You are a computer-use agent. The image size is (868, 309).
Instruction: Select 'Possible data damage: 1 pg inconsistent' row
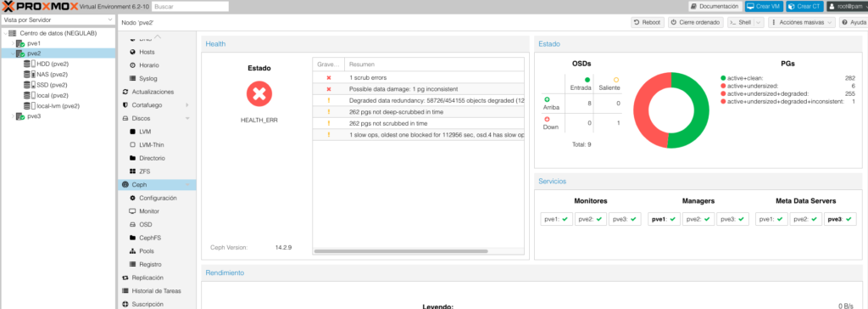419,89
